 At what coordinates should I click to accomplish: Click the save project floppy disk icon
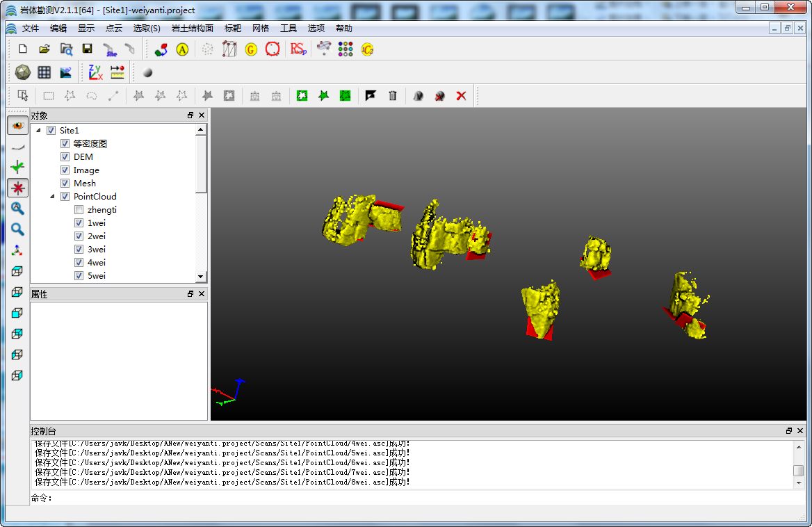pos(87,49)
